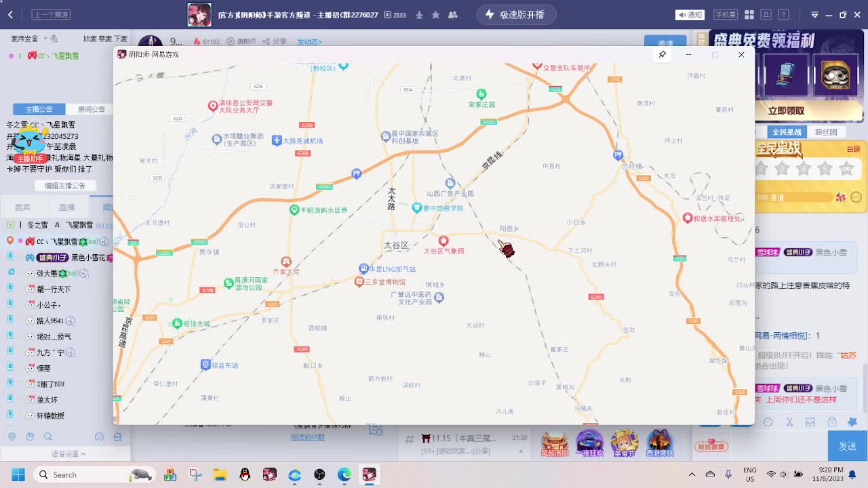Go back using the left chevron arrow
The image size is (868, 488).
pyautogui.click(x=10, y=14)
